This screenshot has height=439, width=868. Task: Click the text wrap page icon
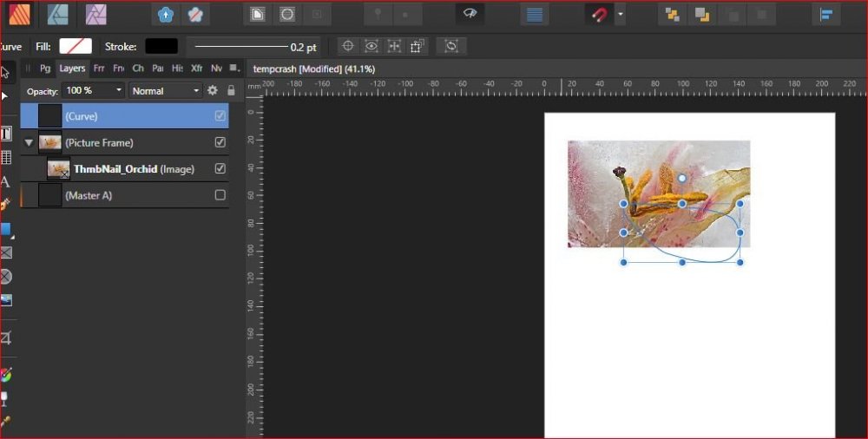(x=258, y=15)
